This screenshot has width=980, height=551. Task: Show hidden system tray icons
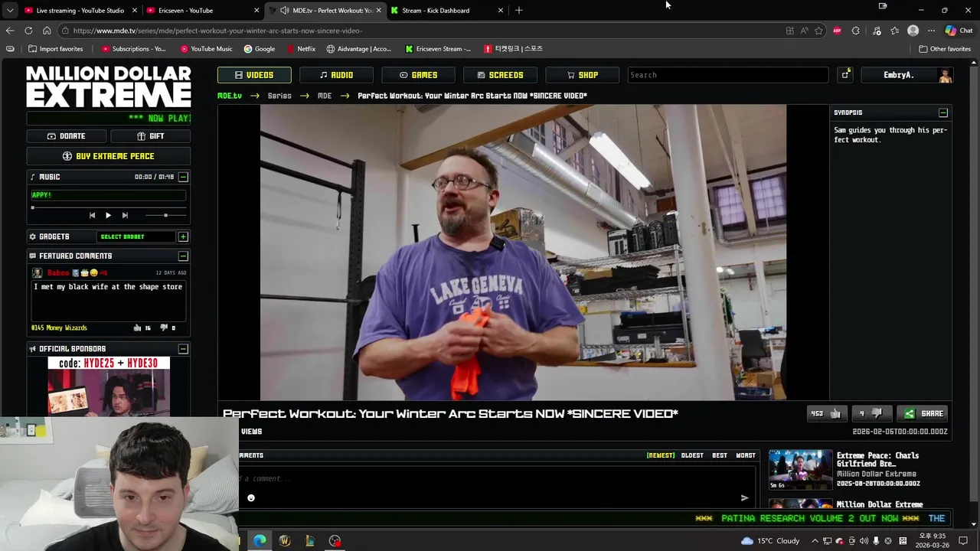click(x=815, y=541)
